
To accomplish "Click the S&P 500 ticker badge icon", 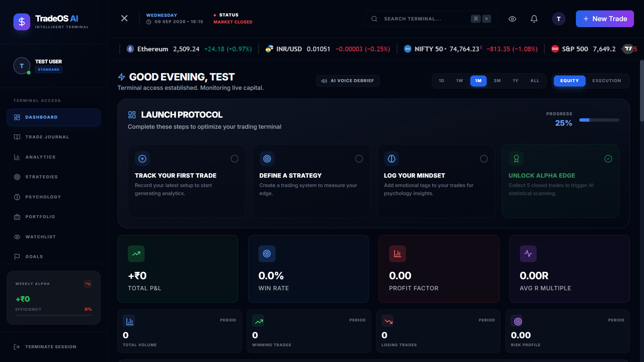I will click(x=555, y=49).
